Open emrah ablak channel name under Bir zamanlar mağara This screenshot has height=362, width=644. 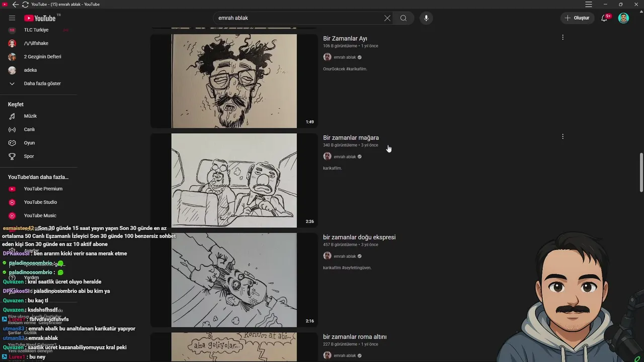345,157
